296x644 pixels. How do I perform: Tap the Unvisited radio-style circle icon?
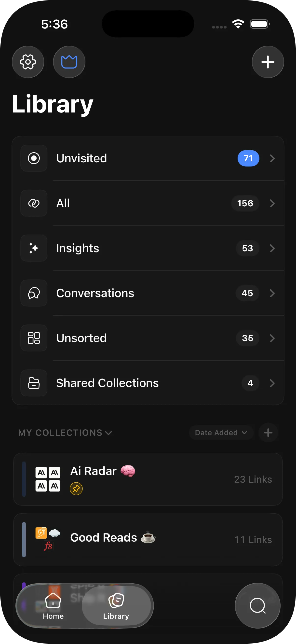pyautogui.click(x=34, y=158)
